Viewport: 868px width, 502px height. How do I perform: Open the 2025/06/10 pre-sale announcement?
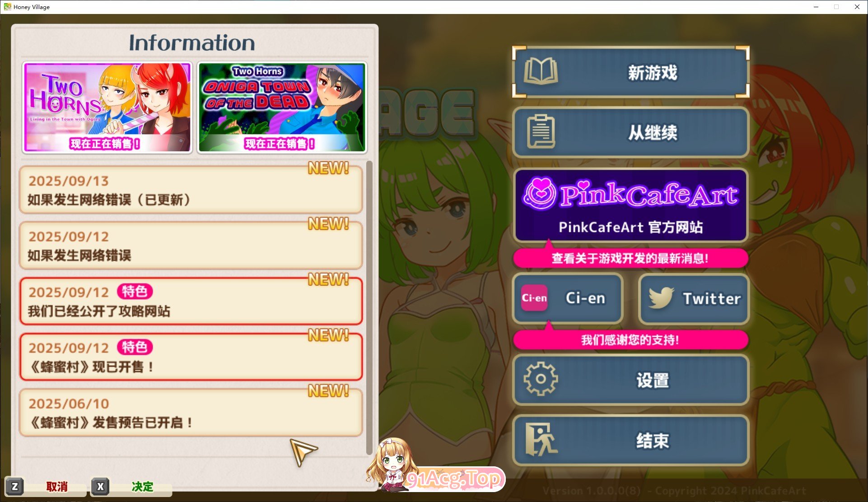(x=191, y=413)
